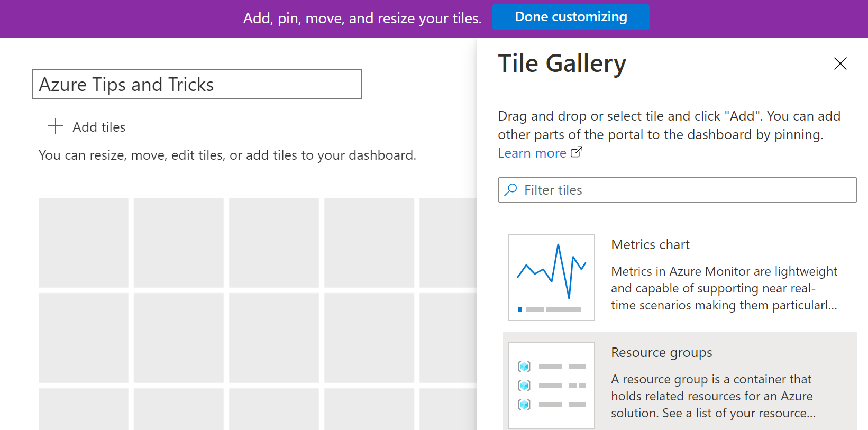Click the magnifier icon in Filter tiles
This screenshot has height=430, width=868.
pos(511,190)
